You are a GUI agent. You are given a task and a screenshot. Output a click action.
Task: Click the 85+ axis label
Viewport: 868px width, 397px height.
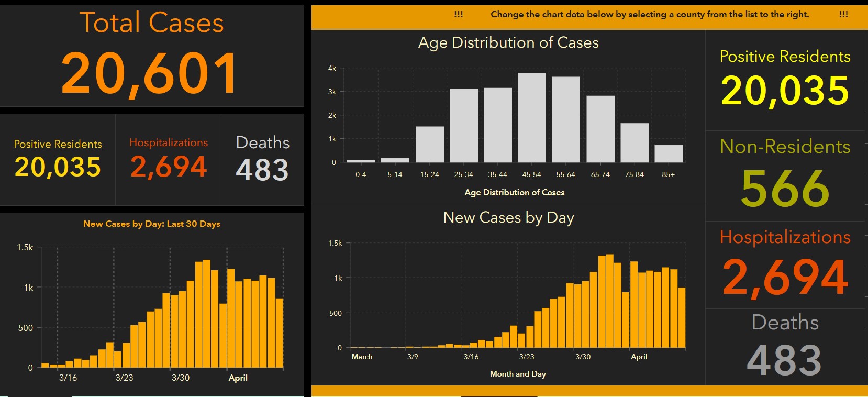click(x=669, y=175)
